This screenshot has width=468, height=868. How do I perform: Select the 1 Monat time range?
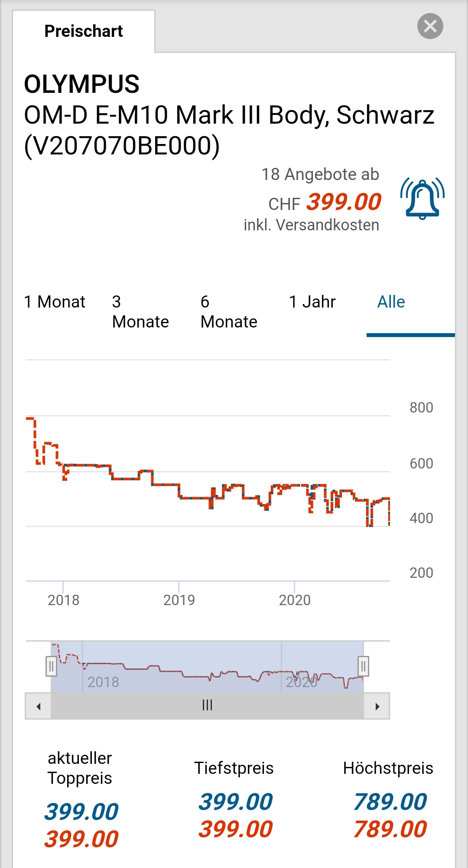[x=55, y=302]
